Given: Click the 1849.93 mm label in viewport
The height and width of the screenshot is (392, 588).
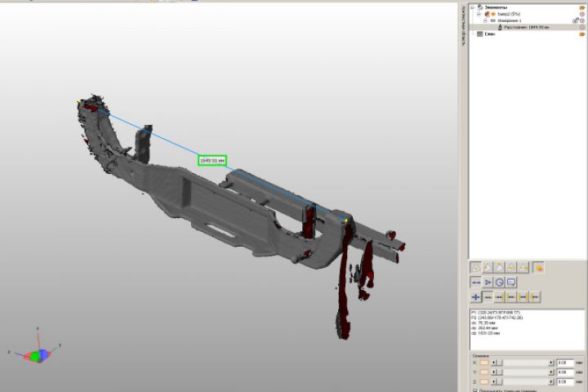Looking at the screenshot, I should tap(212, 161).
